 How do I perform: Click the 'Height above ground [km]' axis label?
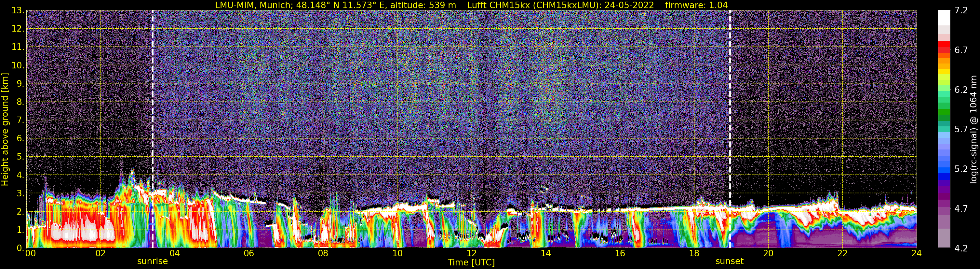5,130
